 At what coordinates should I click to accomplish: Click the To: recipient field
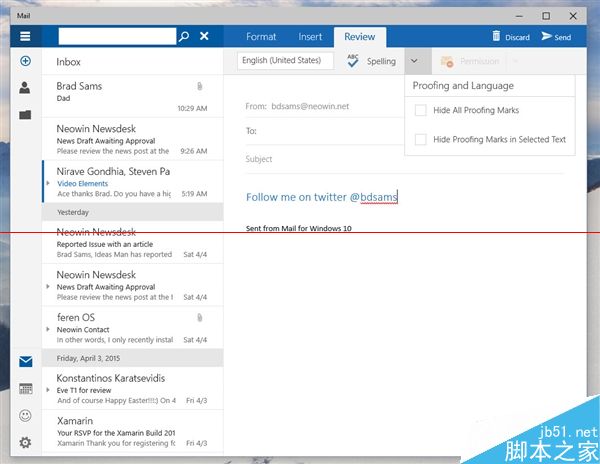click(x=324, y=131)
